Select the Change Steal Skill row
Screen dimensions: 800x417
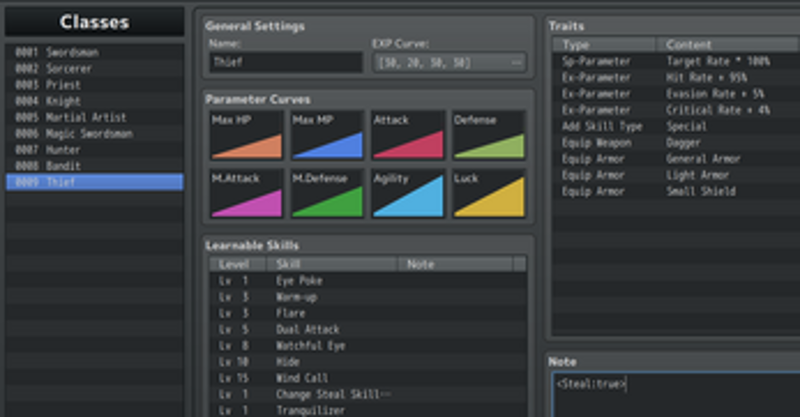[367, 395]
